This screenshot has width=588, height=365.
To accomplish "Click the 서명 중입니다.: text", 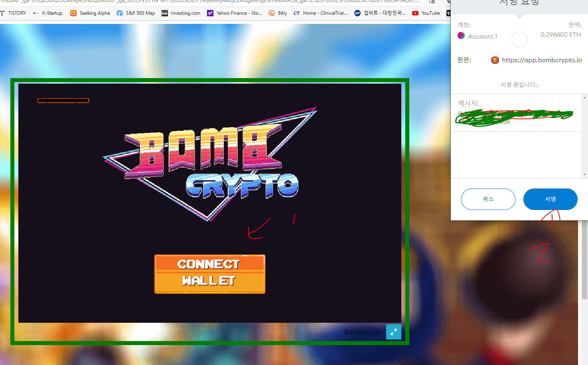I will coord(519,85).
